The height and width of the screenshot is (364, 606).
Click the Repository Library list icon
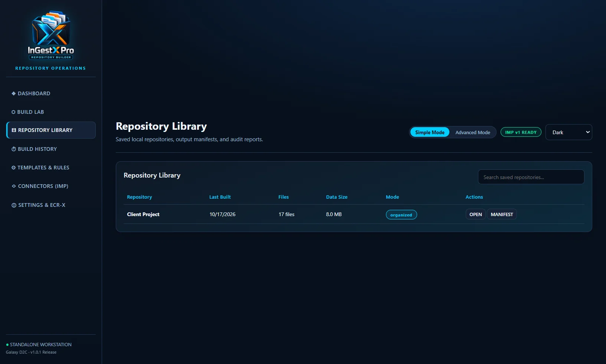[x=14, y=130]
